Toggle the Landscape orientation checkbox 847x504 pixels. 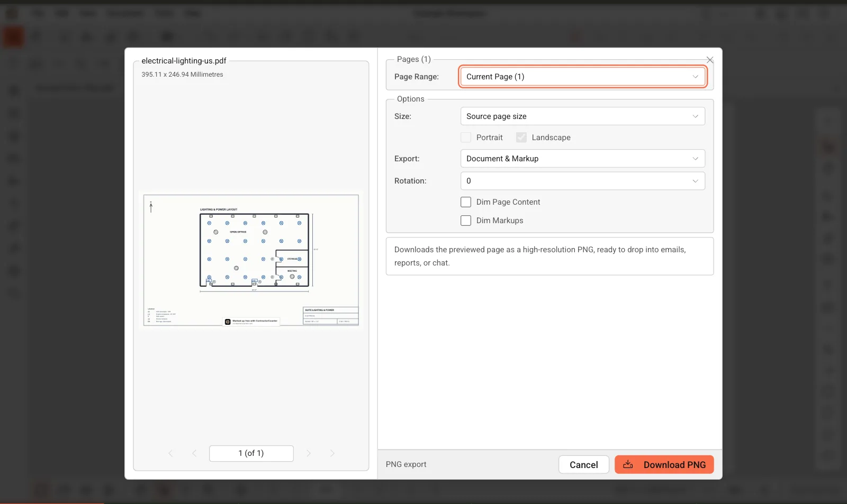coord(521,138)
